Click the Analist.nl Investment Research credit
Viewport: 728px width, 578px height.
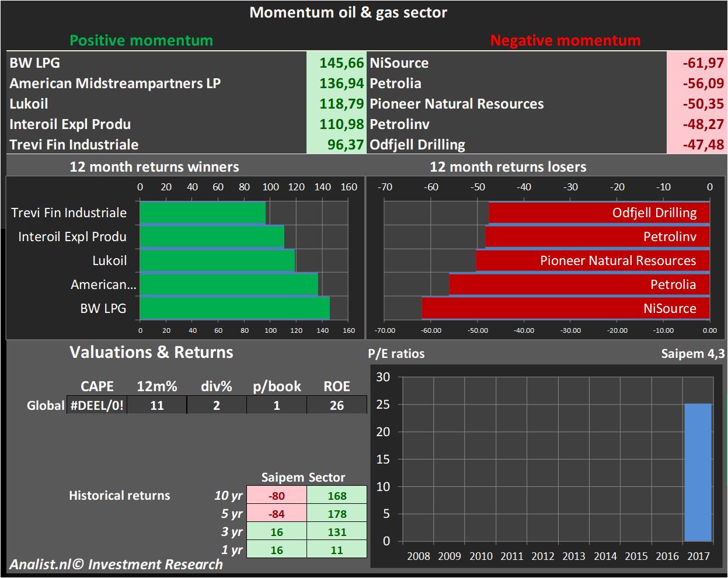click(116, 565)
